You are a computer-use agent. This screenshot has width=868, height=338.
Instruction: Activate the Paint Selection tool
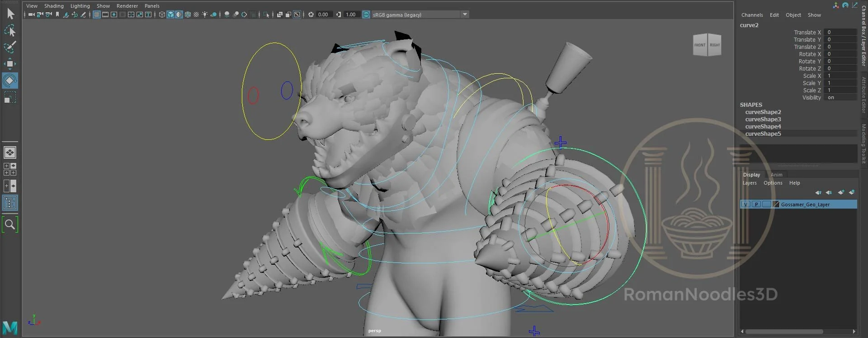click(10, 47)
